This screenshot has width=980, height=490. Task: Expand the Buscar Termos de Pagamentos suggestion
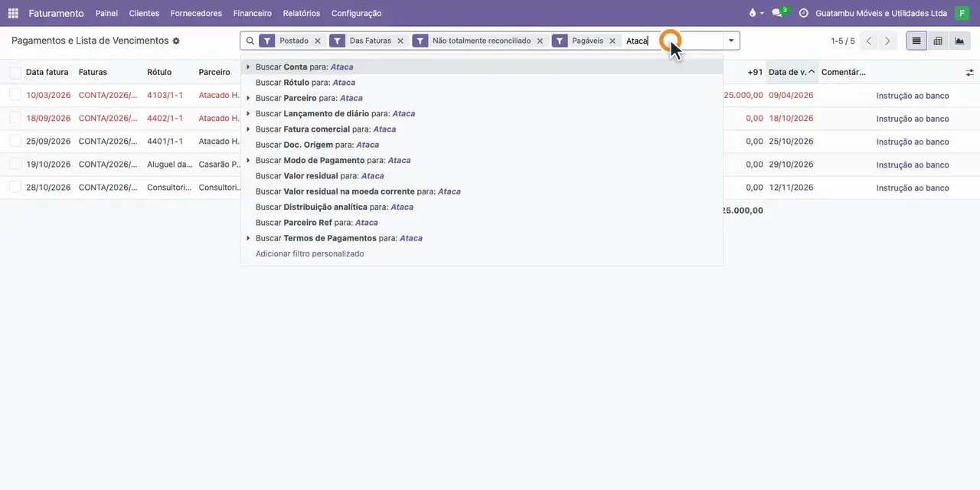click(248, 238)
